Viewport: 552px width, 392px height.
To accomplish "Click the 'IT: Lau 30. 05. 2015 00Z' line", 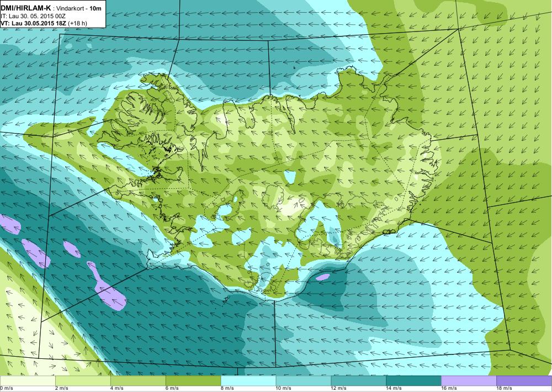I will point(34,16).
